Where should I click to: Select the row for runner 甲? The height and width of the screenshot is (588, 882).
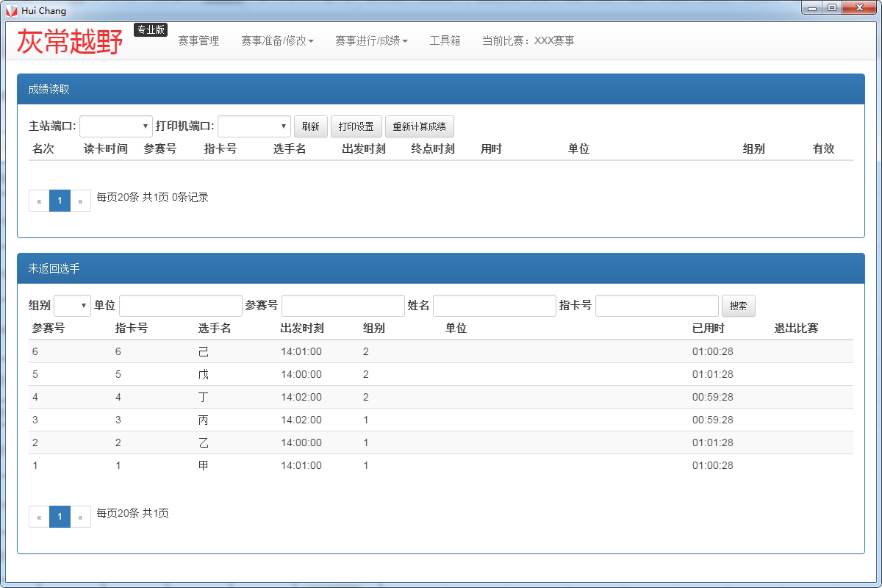pyautogui.click(x=204, y=465)
